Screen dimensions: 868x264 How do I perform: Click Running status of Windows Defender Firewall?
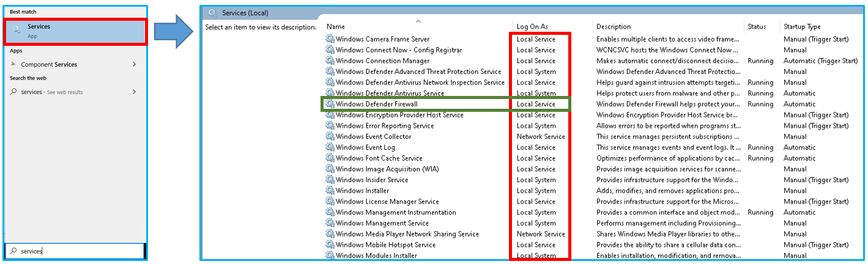click(x=760, y=104)
